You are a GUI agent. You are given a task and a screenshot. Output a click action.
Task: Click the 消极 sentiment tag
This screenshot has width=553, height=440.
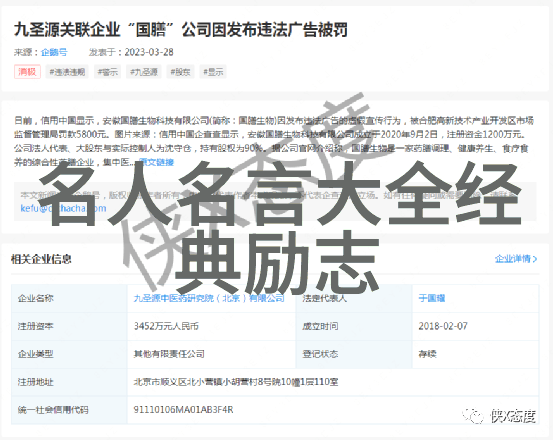pyautogui.click(x=27, y=72)
